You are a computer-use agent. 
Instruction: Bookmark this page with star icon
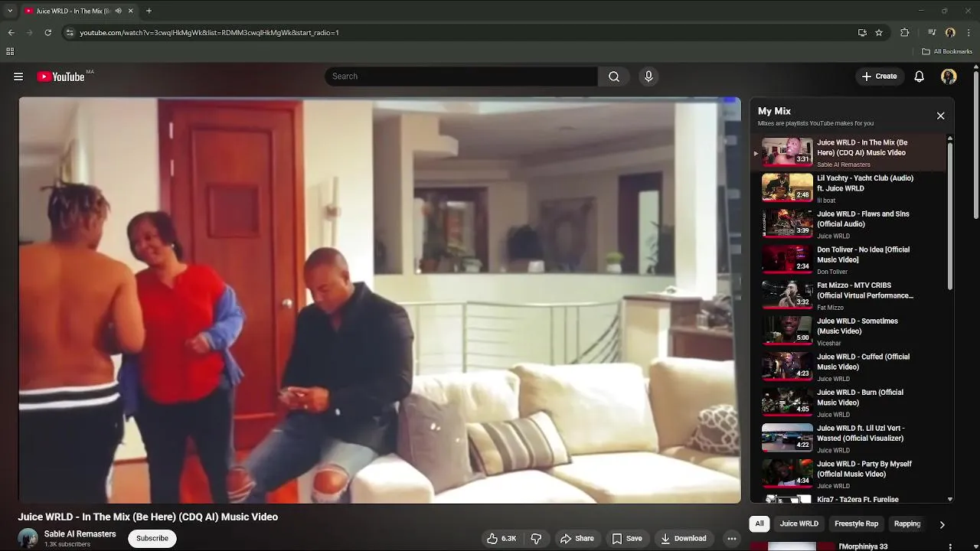tap(879, 33)
